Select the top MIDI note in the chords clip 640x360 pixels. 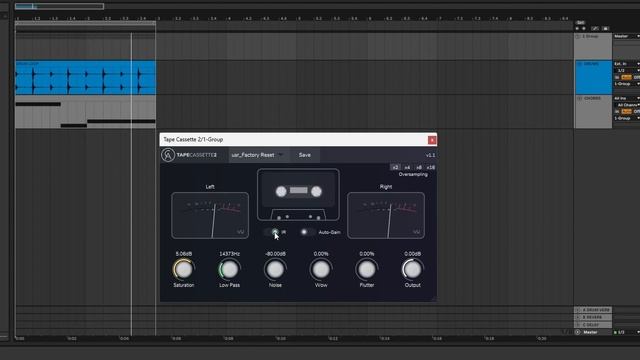[x=38, y=104]
